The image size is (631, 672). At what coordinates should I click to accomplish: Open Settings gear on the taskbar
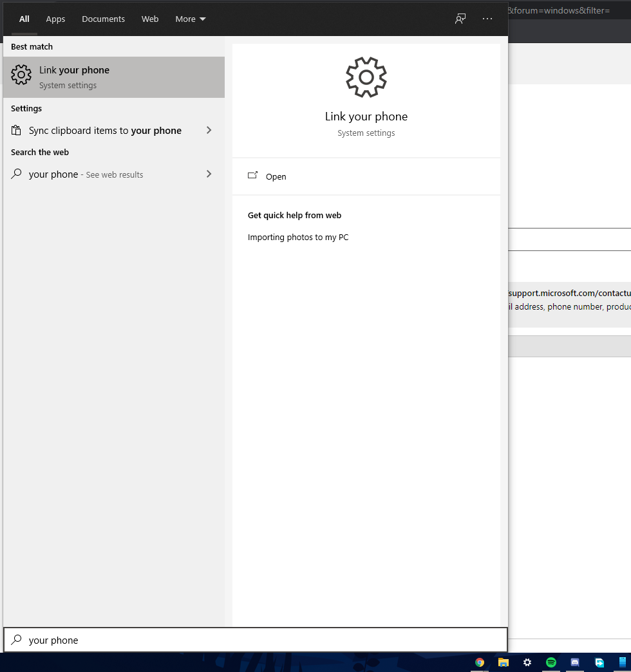coord(527,662)
